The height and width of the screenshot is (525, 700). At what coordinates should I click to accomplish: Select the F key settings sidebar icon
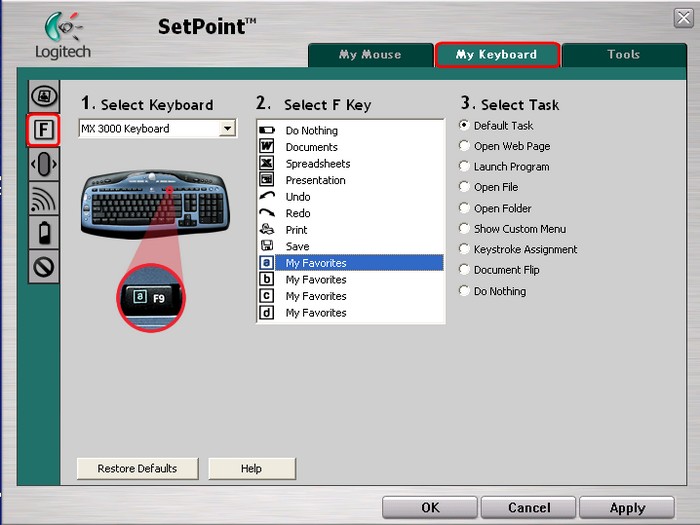click(43, 130)
